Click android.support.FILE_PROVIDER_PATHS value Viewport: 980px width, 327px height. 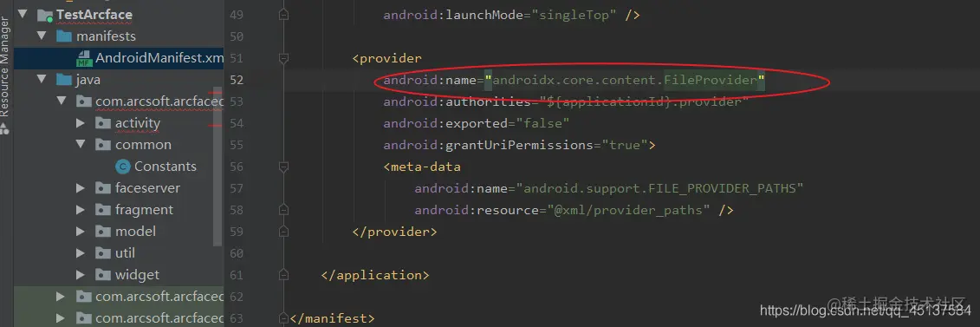tap(659, 188)
